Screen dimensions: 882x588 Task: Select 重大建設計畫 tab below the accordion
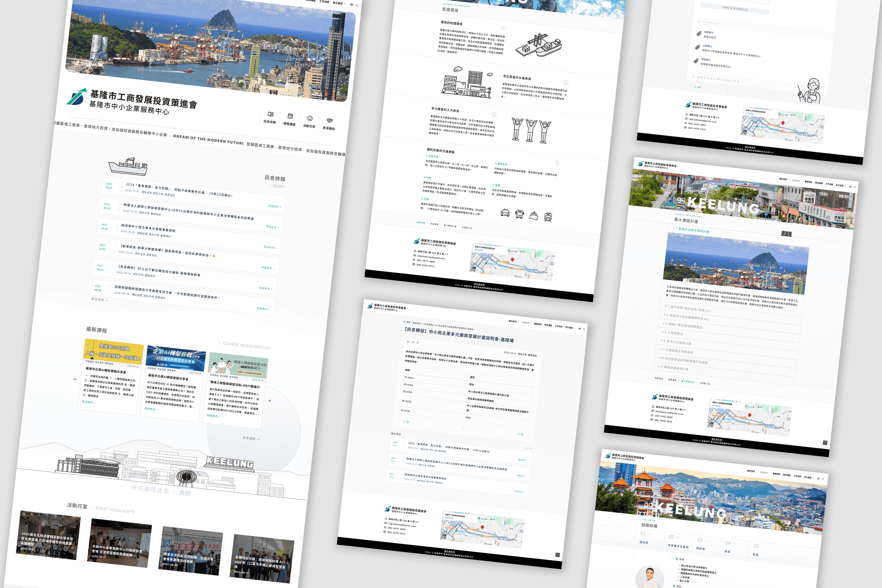pyautogui.click(x=687, y=381)
